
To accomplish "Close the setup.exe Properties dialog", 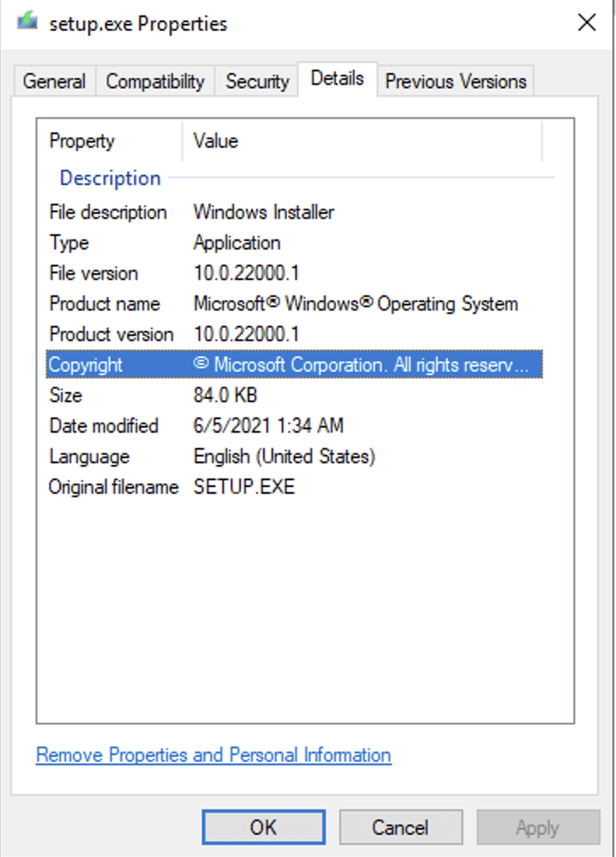I will tap(586, 23).
